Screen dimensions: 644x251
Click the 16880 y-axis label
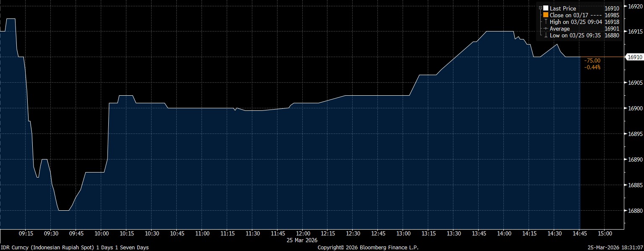pyautogui.click(x=634, y=211)
